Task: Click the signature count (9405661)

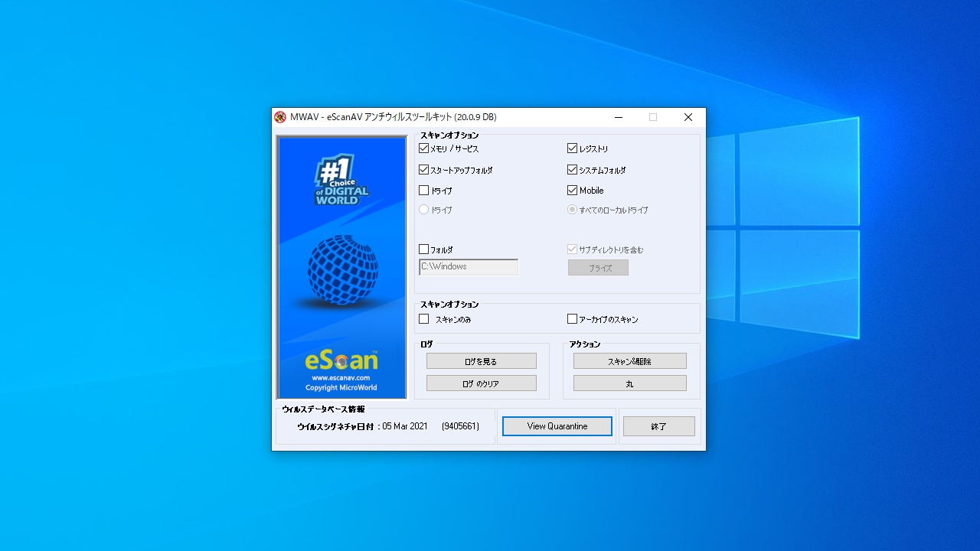Action: (460, 426)
